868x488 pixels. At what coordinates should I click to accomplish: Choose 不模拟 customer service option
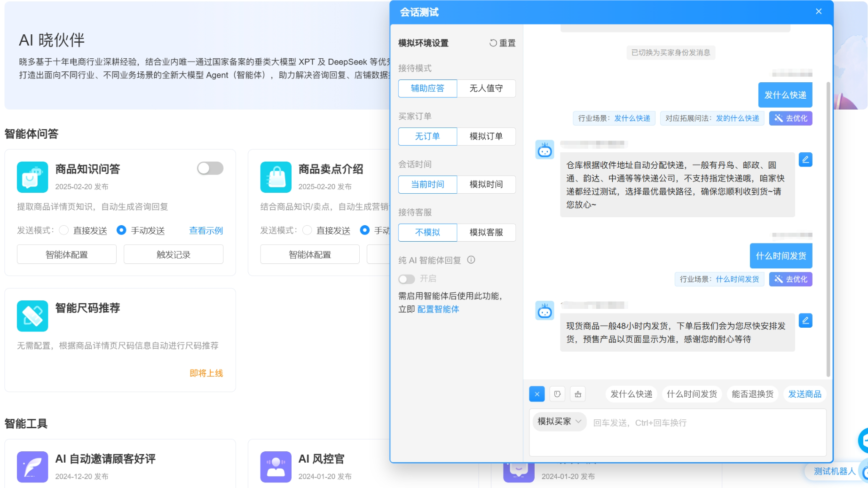[x=427, y=232]
